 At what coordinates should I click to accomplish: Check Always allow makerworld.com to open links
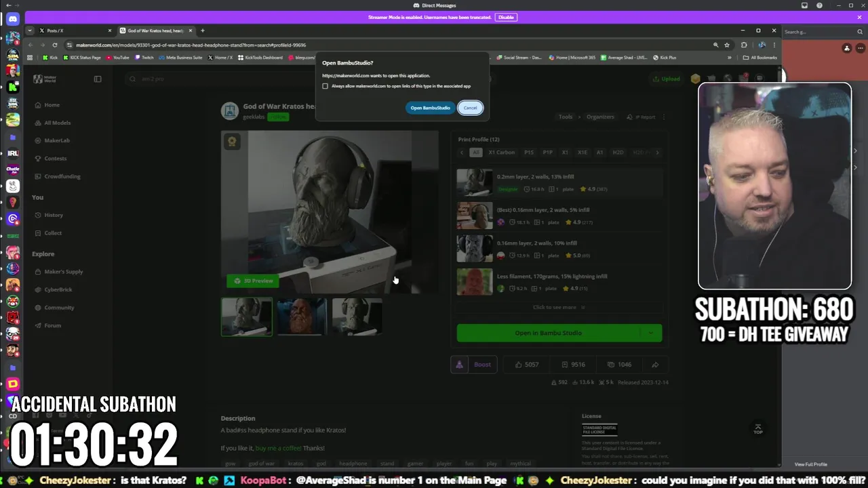pyautogui.click(x=325, y=86)
